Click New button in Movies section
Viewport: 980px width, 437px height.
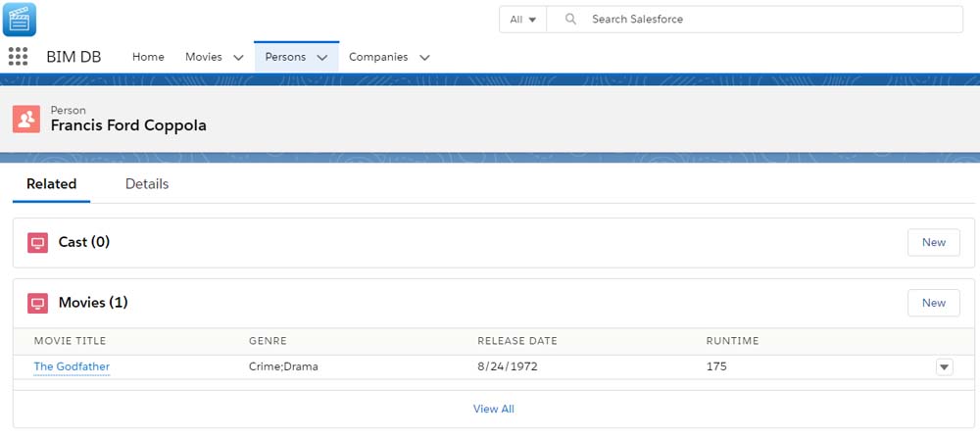click(x=934, y=303)
